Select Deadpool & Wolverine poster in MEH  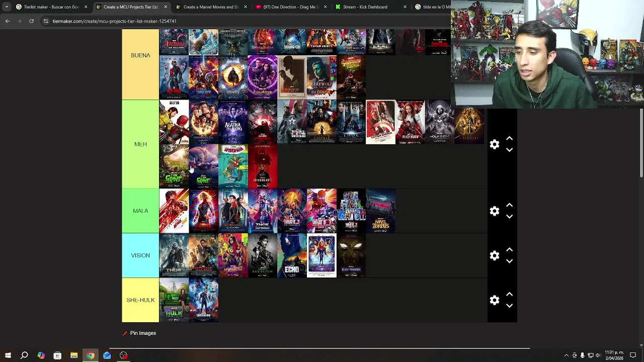[x=174, y=122]
